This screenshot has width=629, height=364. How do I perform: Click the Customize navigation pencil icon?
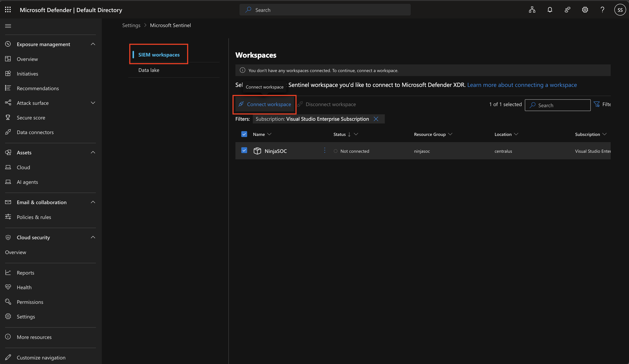tap(8, 357)
